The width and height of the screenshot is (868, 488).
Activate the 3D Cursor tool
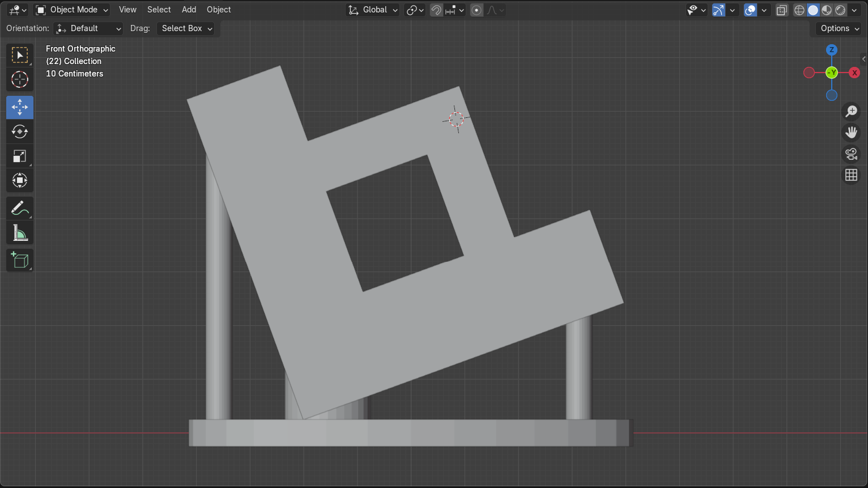pyautogui.click(x=20, y=80)
